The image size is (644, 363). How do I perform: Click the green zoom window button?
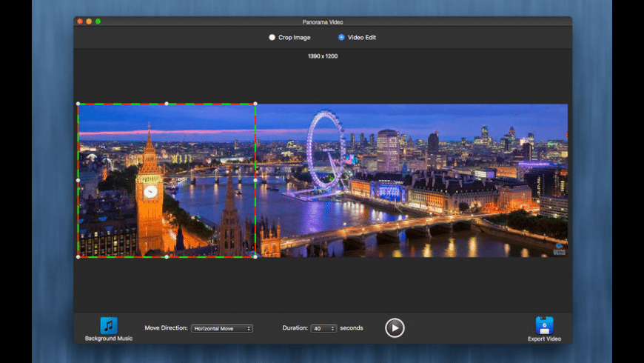click(98, 21)
